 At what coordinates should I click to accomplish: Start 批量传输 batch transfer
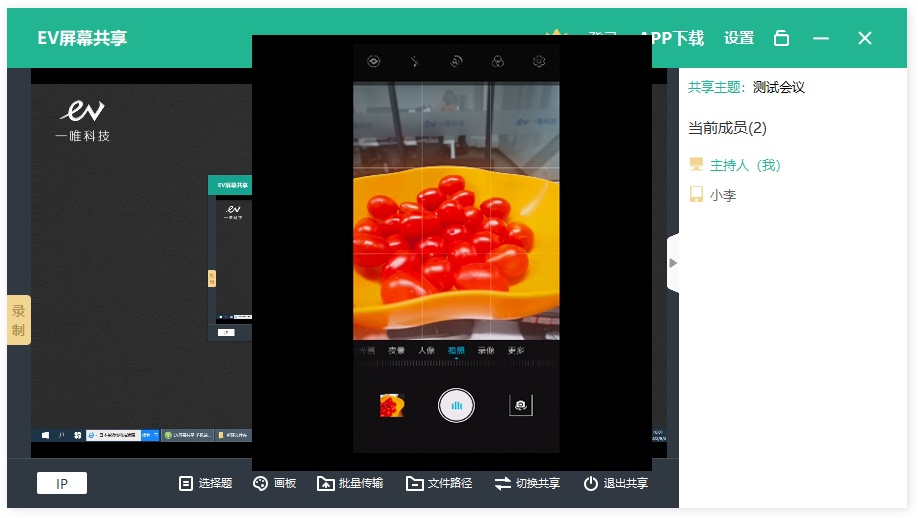click(350, 483)
